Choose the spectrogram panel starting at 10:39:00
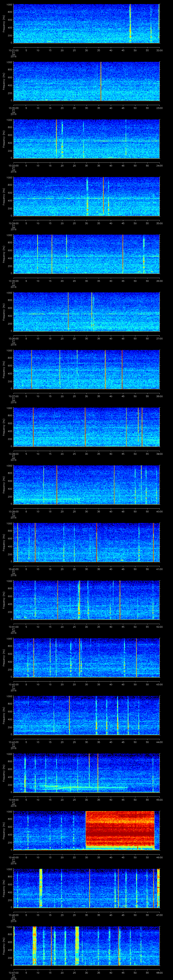 coord(86,485)
